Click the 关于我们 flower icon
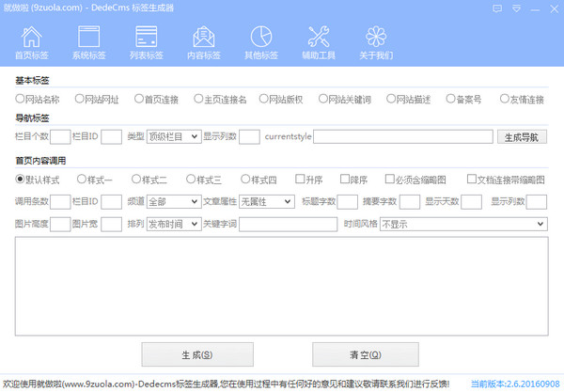564x392 pixels. pos(375,38)
